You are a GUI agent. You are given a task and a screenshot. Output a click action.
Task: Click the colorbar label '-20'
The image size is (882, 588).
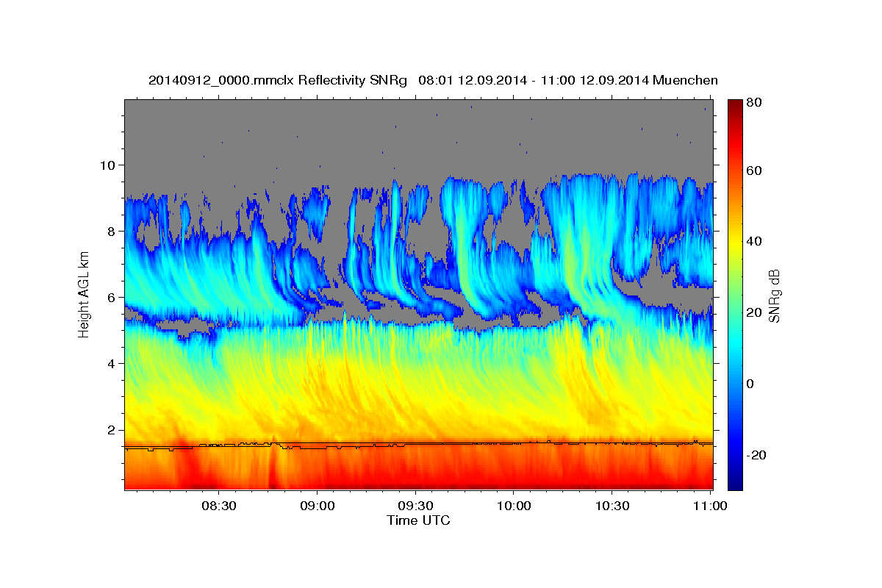tap(756, 455)
